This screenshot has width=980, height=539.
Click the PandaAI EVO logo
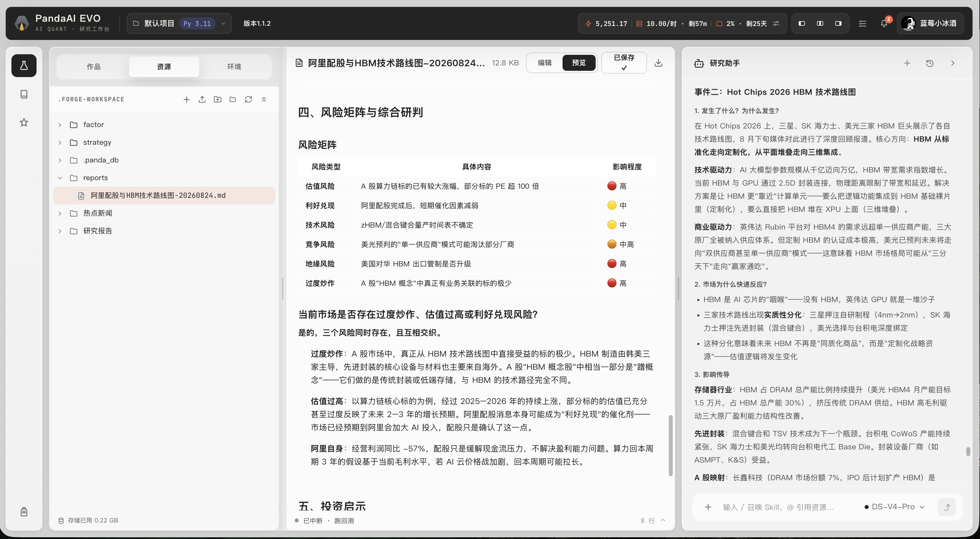click(x=22, y=23)
